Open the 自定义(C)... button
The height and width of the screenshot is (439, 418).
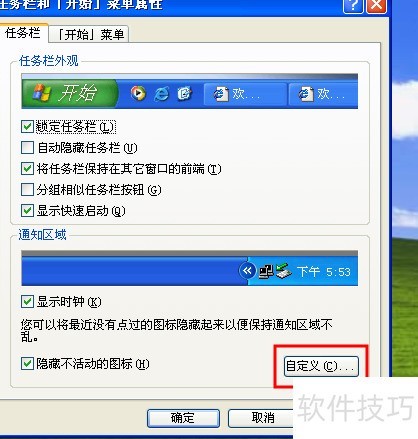tap(321, 366)
